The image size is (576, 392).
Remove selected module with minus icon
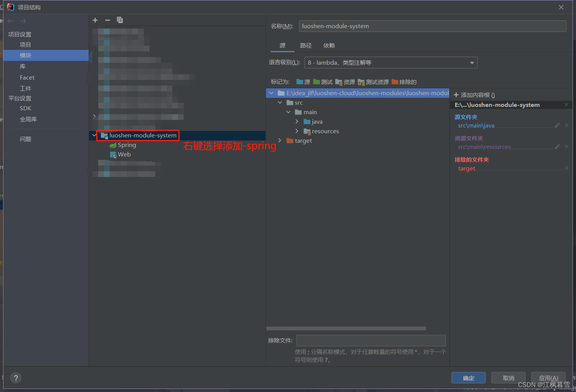pyautogui.click(x=108, y=20)
